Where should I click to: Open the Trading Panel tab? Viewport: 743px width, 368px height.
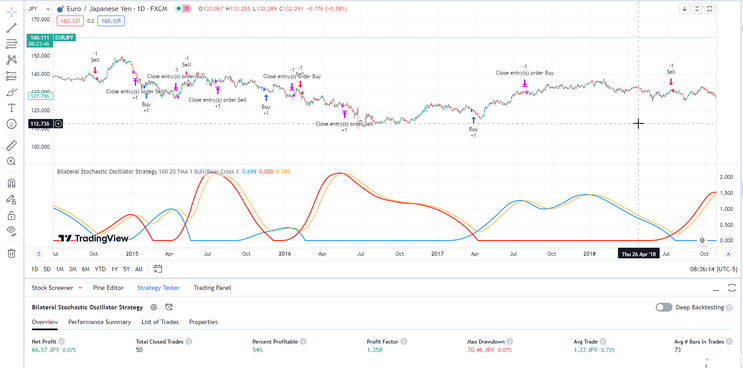pyautogui.click(x=212, y=287)
